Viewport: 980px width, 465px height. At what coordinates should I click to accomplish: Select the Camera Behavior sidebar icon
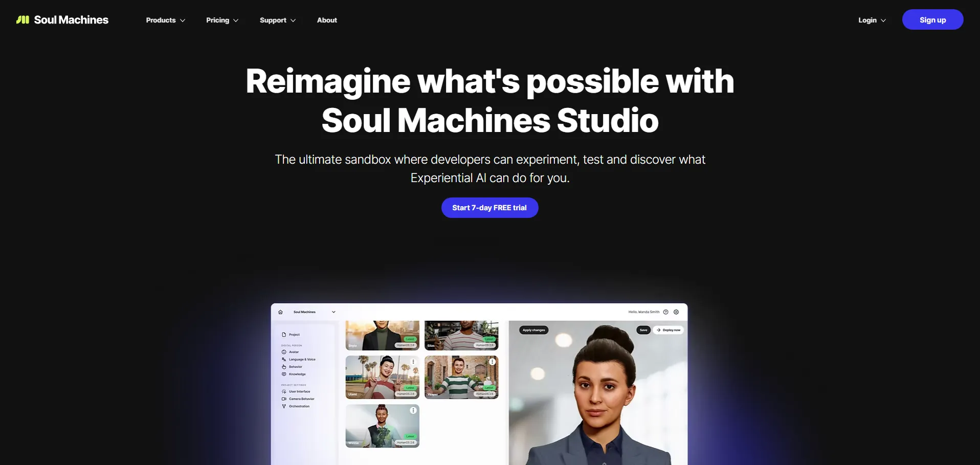[x=284, y=399]
